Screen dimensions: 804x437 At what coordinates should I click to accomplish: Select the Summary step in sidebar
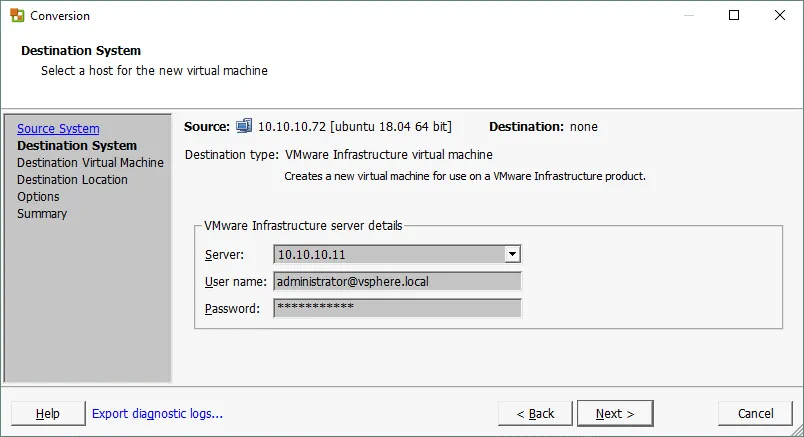pyautogui.click(x=42, y=214)
